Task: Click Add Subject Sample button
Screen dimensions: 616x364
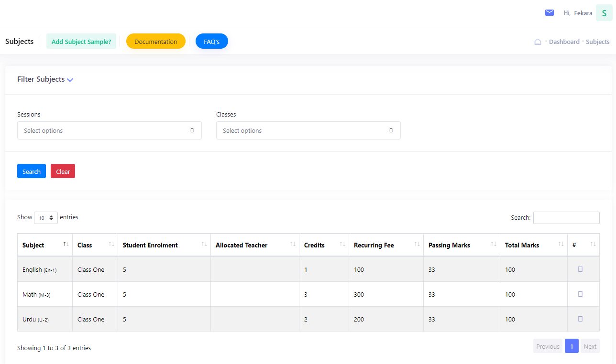Action: pos(81,42)
